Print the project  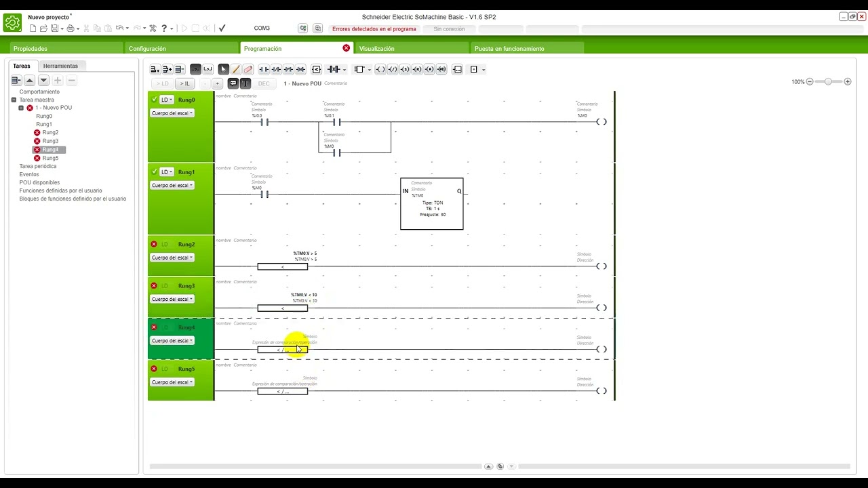click(x=71, y=28)
